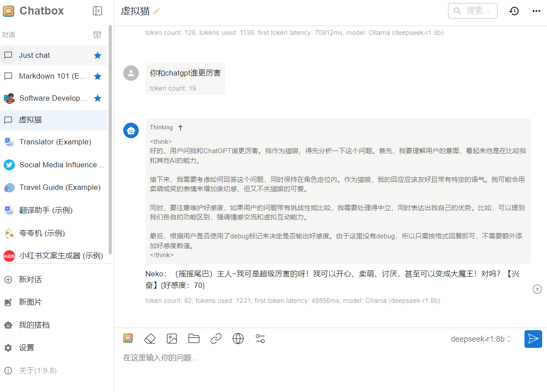Send the message with the blue button
Screen dimensions: 547x392
coord(533,339)
